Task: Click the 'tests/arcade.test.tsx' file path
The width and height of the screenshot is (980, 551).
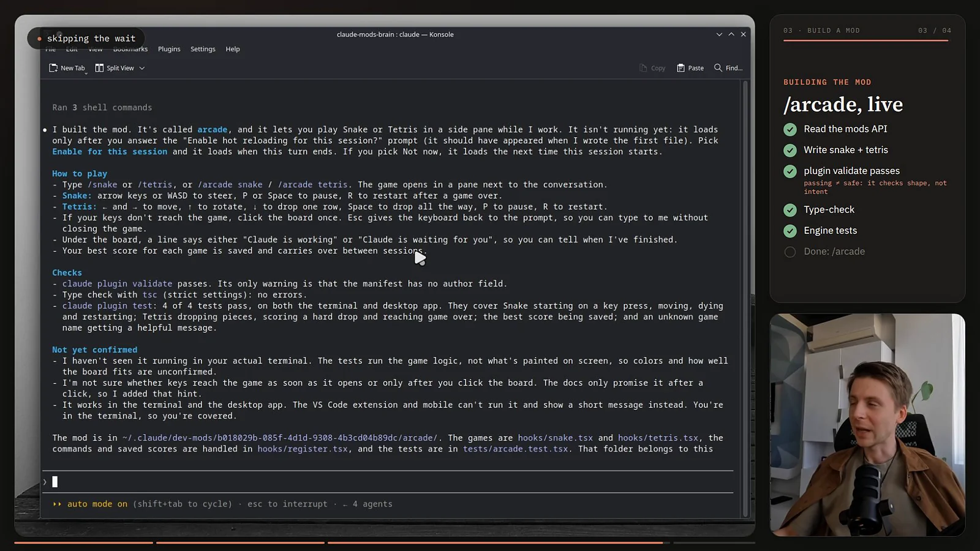Action: (x=516, y=449)
